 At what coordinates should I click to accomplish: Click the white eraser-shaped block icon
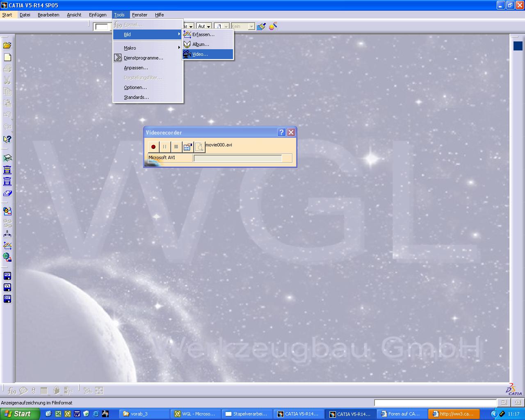click(x=7, y=193)
